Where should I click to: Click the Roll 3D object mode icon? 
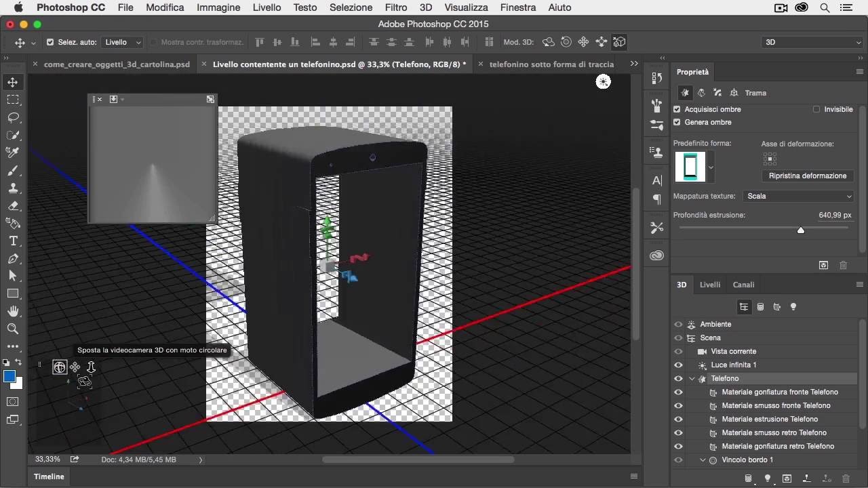click(x=566, y=42)
